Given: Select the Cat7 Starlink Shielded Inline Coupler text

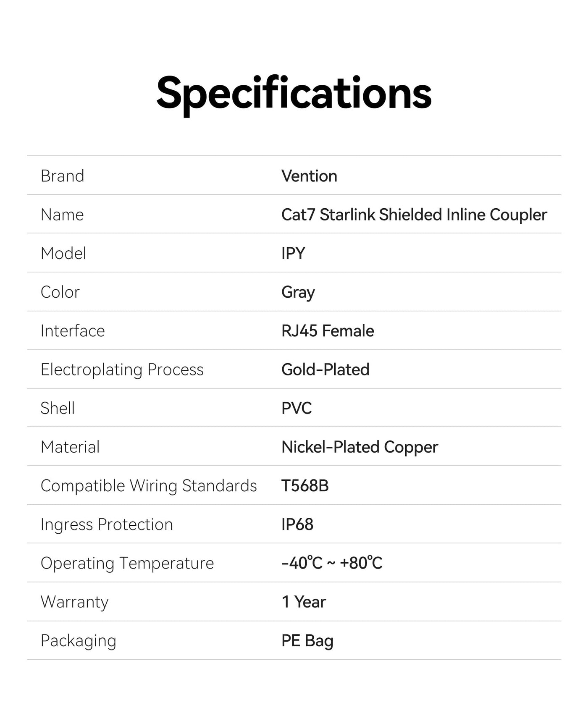Looking at the screenshot, I should tap(414, 215).
